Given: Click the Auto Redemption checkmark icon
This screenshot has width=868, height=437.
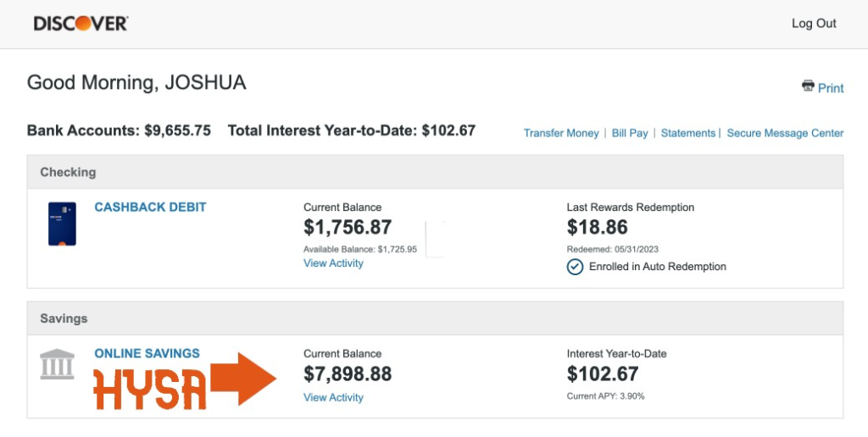Looking at the screenshot, I should 575,267.
